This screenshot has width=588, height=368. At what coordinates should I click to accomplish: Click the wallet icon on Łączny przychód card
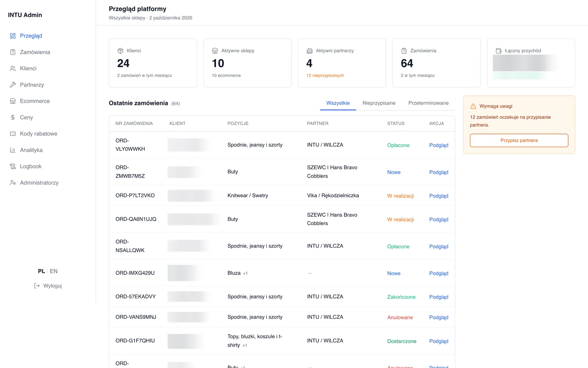coord(499,51)
